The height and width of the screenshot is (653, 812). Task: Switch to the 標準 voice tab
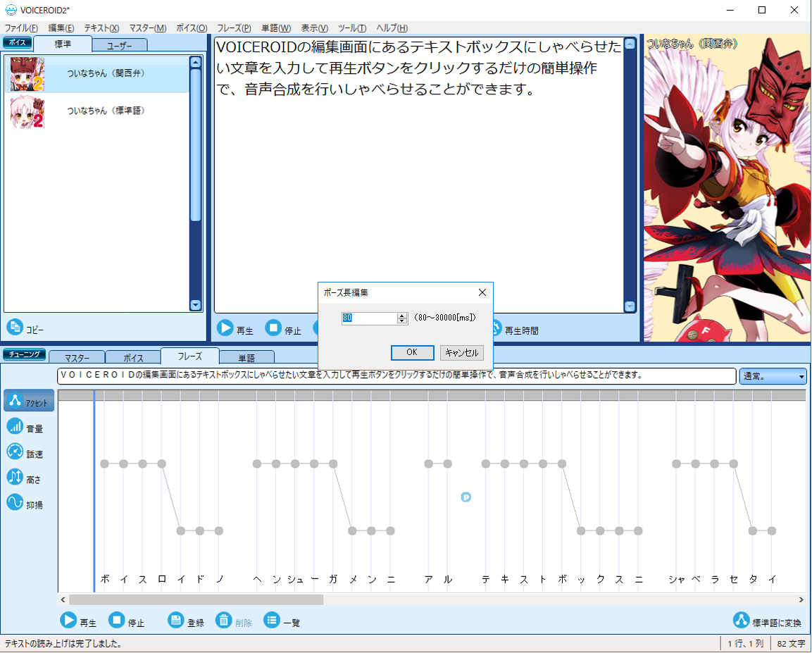(63, 44)
